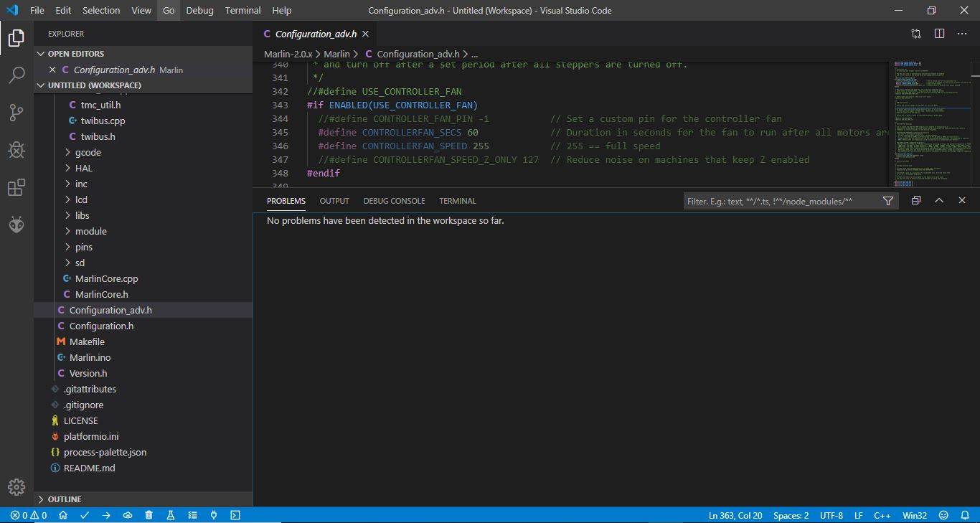The image size is (980, 523).
Task: Switch to the Terminal panel tab
Action: click(458, 201)
